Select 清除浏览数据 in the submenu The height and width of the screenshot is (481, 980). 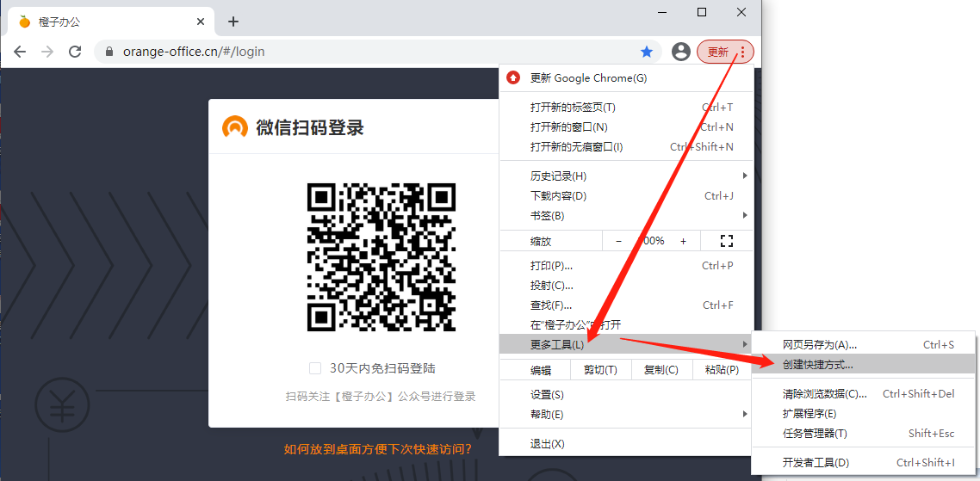825,394
